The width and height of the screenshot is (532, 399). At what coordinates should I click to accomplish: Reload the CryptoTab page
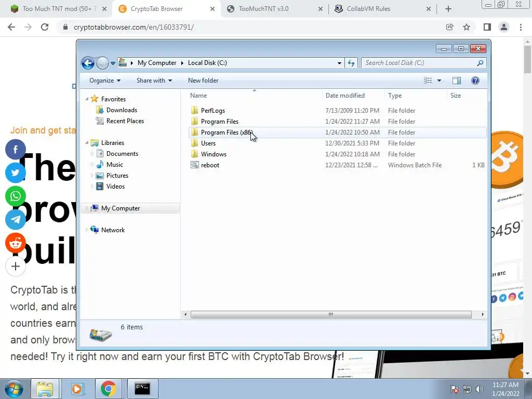pyautogui.click(x=45, y=27)
